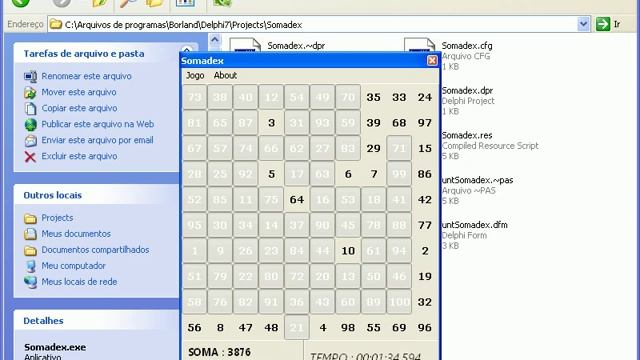This screenshot has height=360, width=640.
Task: Click the globe icon for Publicar na Web
Action: click(x=30, y=124)
